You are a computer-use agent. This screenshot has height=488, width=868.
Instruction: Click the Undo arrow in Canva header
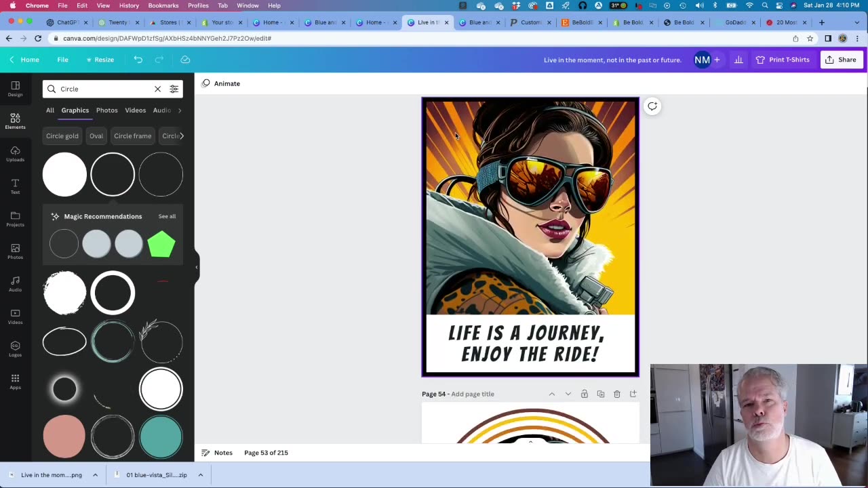138,60
